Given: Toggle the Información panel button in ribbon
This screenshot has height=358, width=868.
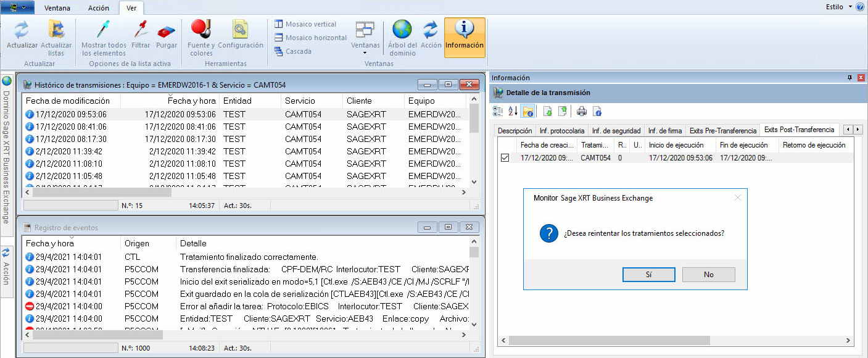Looking at the screenshot, I should tap(465, 37).
